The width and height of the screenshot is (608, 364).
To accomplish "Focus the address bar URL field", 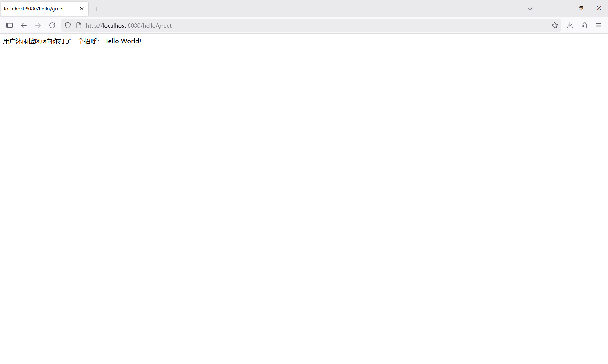I will 285,25.
